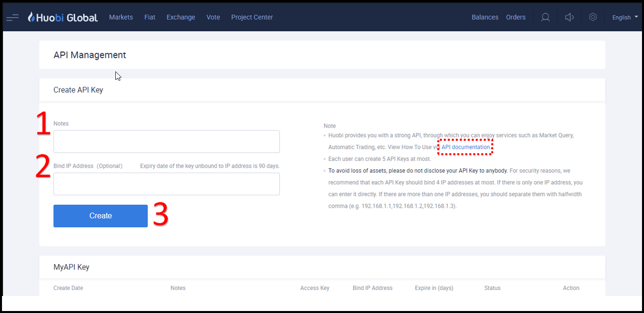
Task: Navigate to Project Center
Action: (252, 17)
